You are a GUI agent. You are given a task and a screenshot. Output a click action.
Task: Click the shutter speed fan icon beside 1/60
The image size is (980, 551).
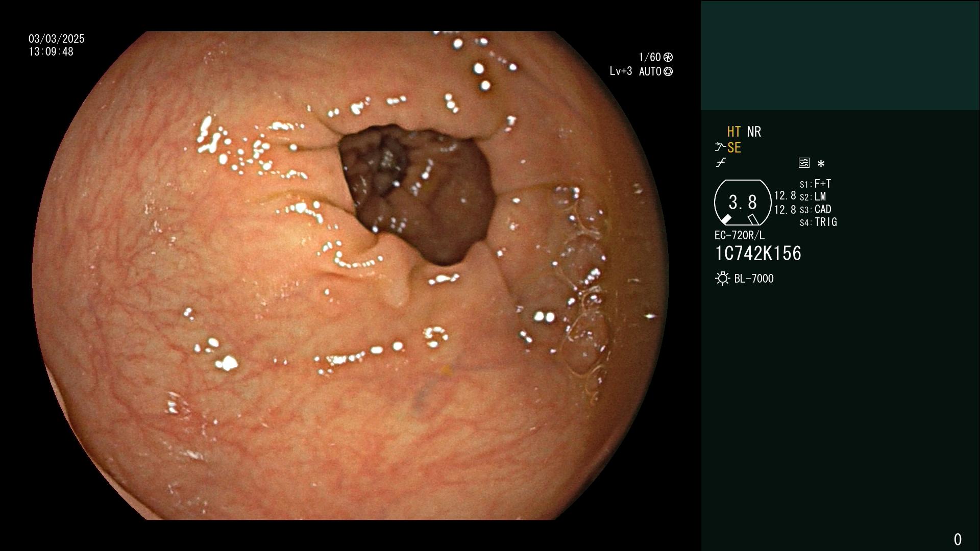pos(668,57)
